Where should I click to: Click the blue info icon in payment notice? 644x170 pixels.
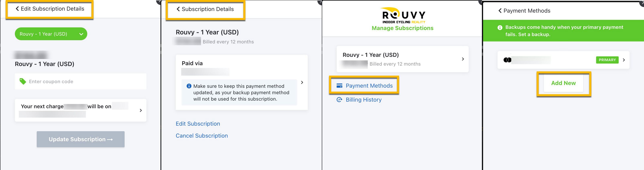pyautogui.click(x=189, y=86)
